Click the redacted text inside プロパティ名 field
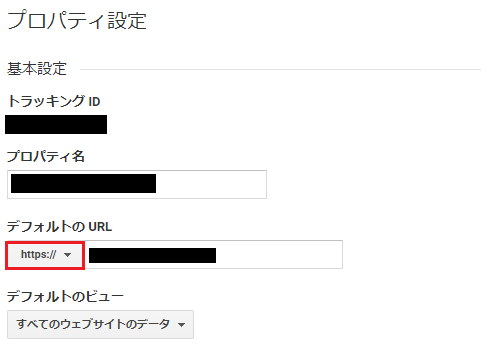Screen dimensions: 499x364 83,183
